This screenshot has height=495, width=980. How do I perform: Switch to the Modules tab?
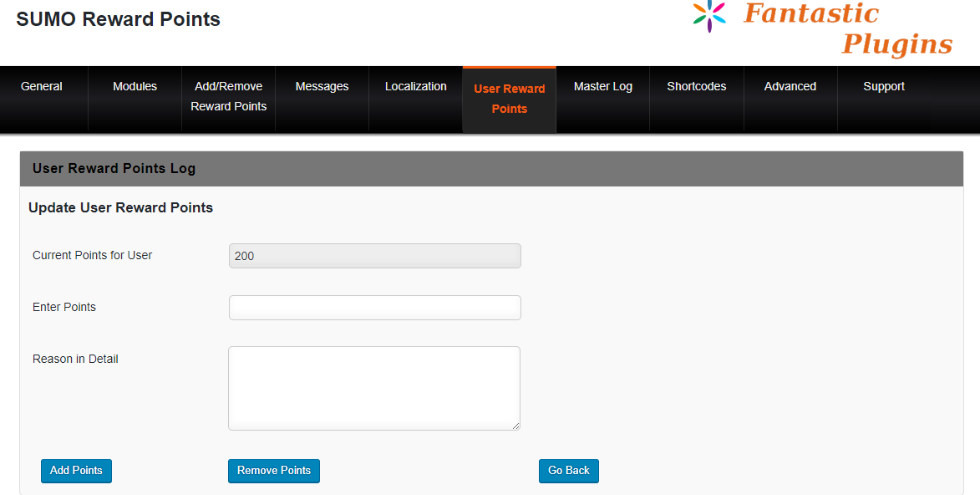(135, 86)
